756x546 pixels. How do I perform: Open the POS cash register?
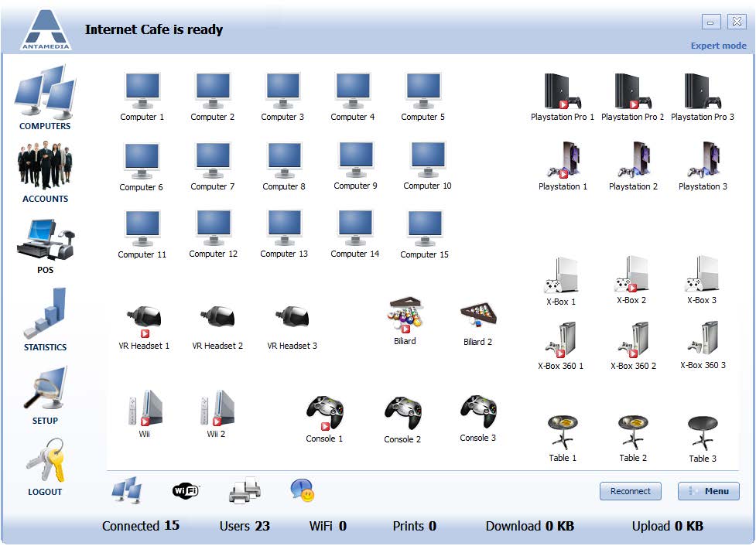point(46,246)
